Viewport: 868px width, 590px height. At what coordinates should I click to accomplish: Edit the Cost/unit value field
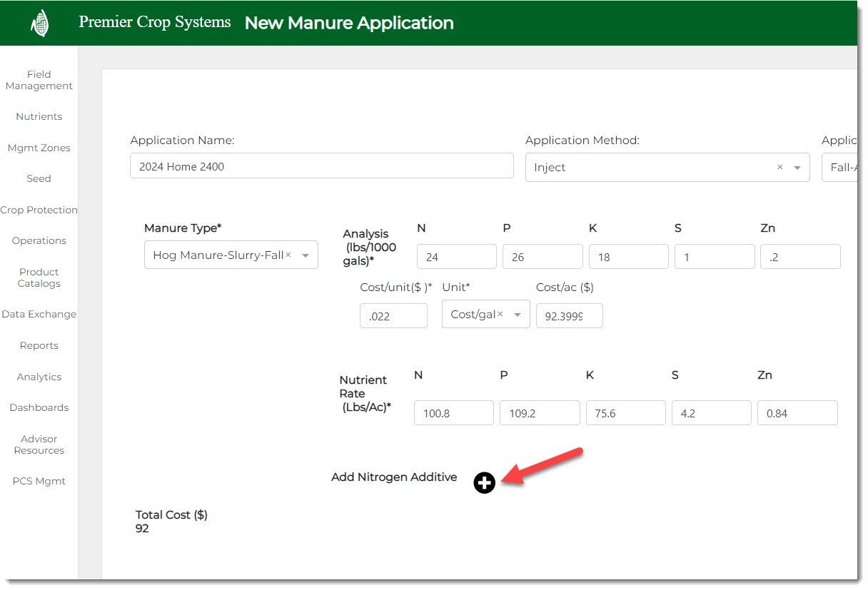tap(393, 316)
